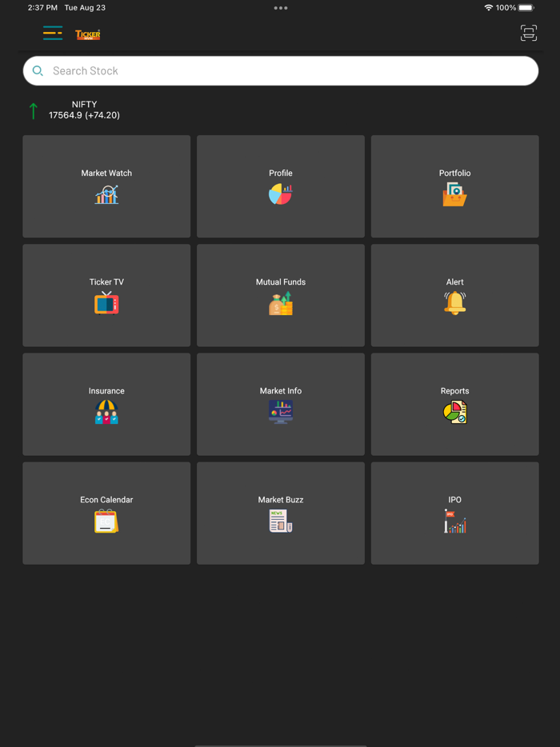Open the hamburger side menu
The width and height of the screenshot is (560, 747).
point(53,33)
